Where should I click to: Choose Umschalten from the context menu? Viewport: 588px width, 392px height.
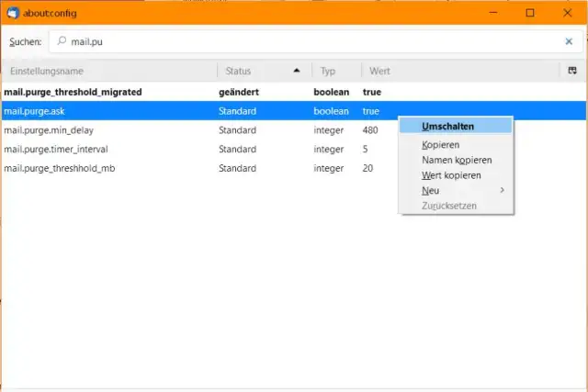tap(447, 126)
